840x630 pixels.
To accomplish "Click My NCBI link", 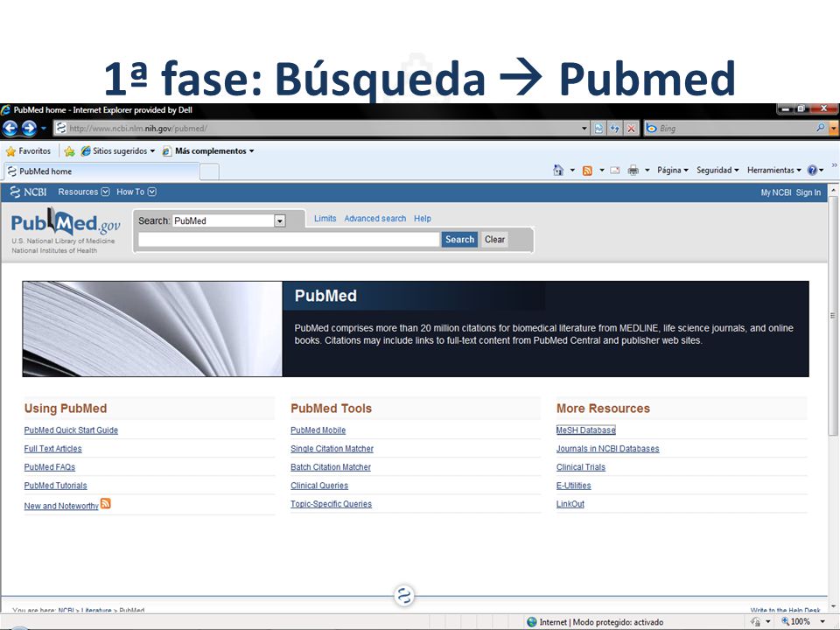I will tap(776, 192).
